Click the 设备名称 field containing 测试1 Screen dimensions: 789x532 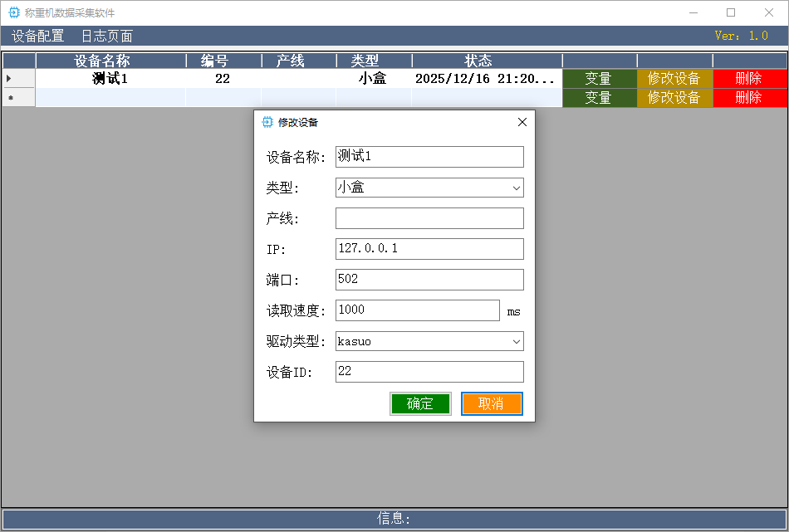tap(429, 156)
